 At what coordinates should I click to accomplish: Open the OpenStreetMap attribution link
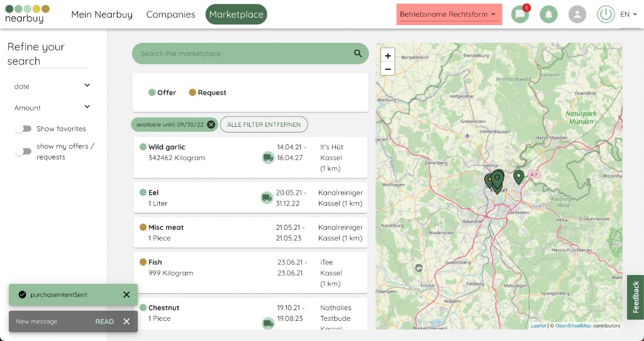(574, 326)
